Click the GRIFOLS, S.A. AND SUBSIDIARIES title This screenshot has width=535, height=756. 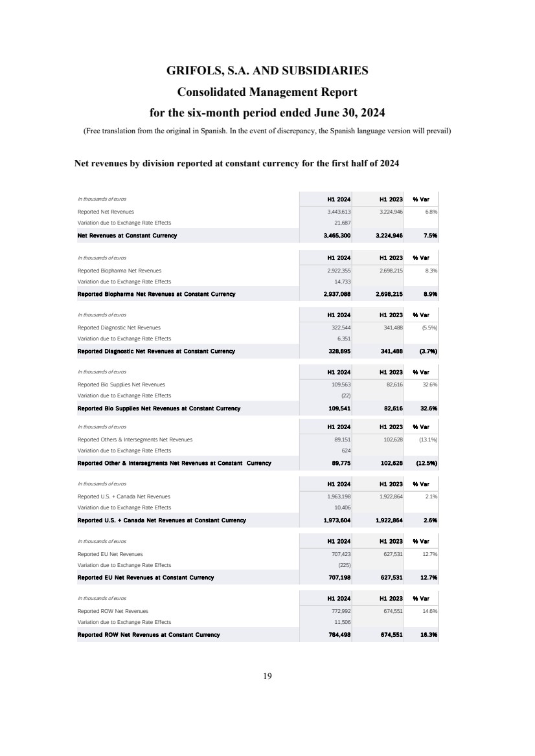click(267, 70)
